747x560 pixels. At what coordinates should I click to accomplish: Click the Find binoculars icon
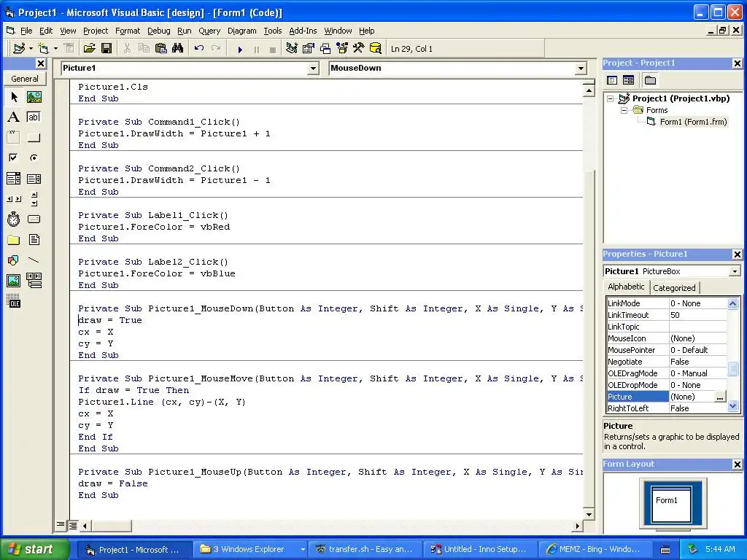[x=178, y=49]
